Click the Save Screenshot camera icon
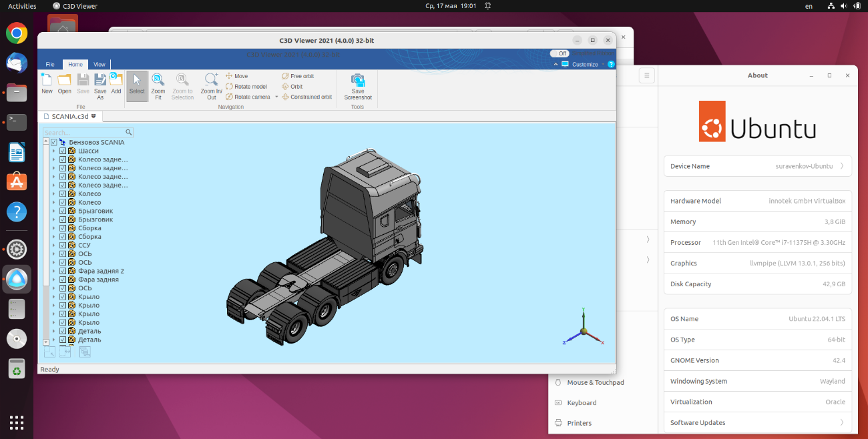This screenshot has width=868, height=439. coord(358,80)
